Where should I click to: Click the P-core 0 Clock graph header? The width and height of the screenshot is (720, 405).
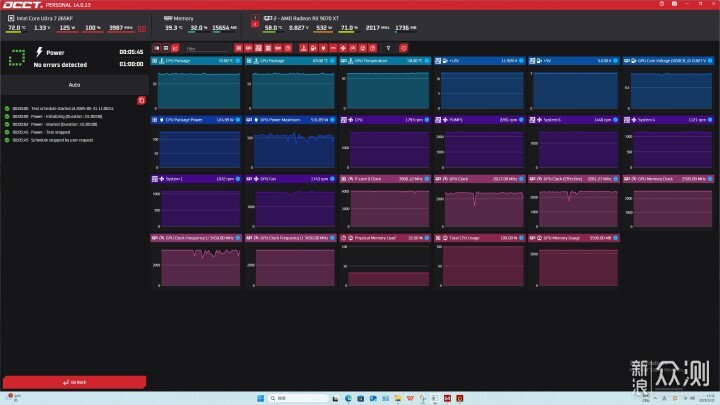coord(385,179)
